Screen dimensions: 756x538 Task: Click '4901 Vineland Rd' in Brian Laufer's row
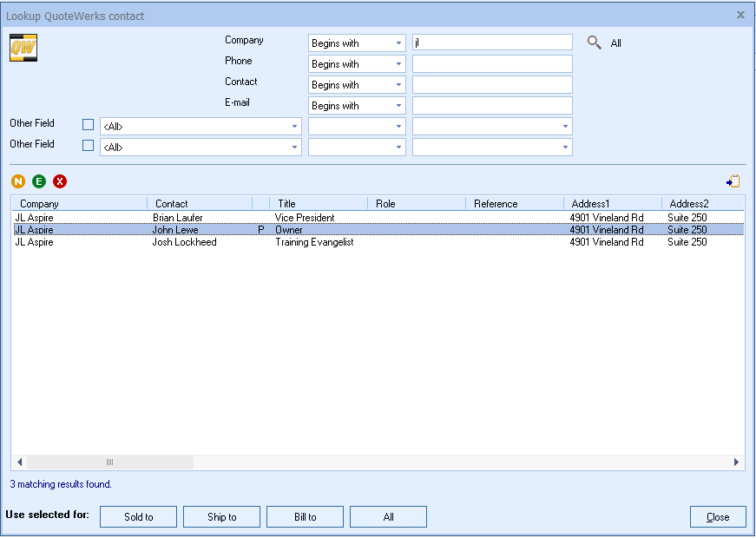[x=607, y=218]
